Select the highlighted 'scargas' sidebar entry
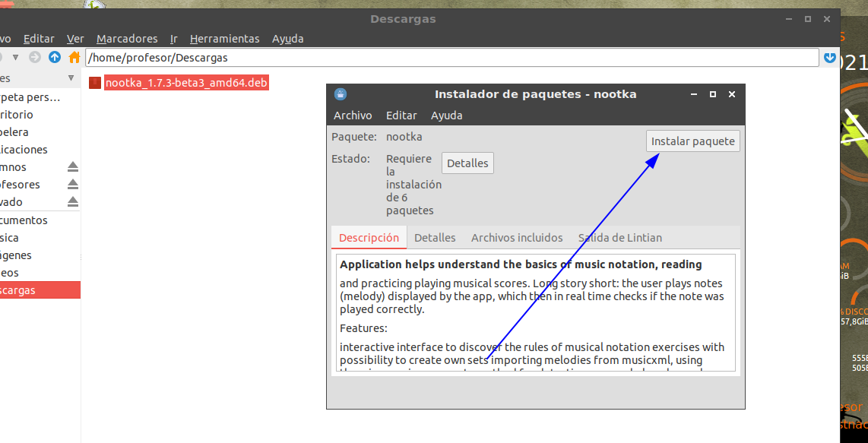 (x=40, y=290)
